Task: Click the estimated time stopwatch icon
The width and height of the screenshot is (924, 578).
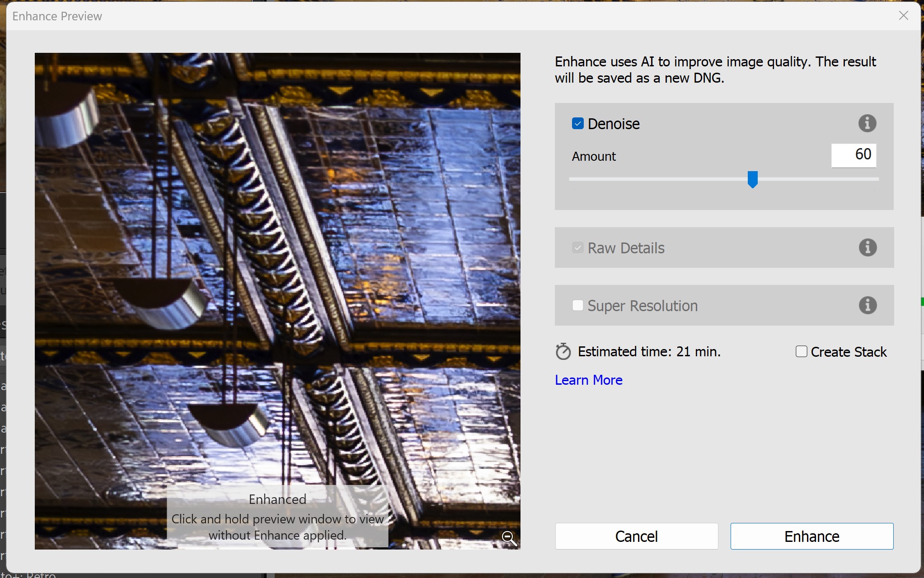Action: (563, 351)
